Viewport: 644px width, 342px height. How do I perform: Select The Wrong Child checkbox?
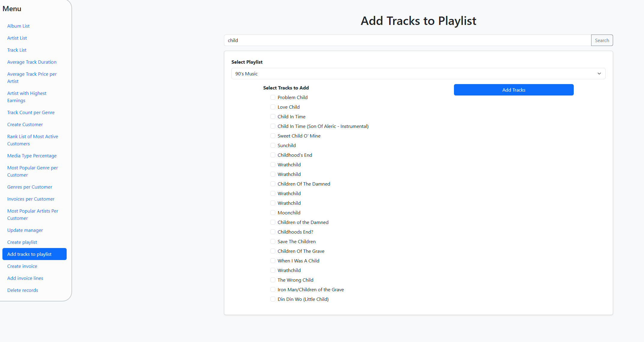coord(273,280)
